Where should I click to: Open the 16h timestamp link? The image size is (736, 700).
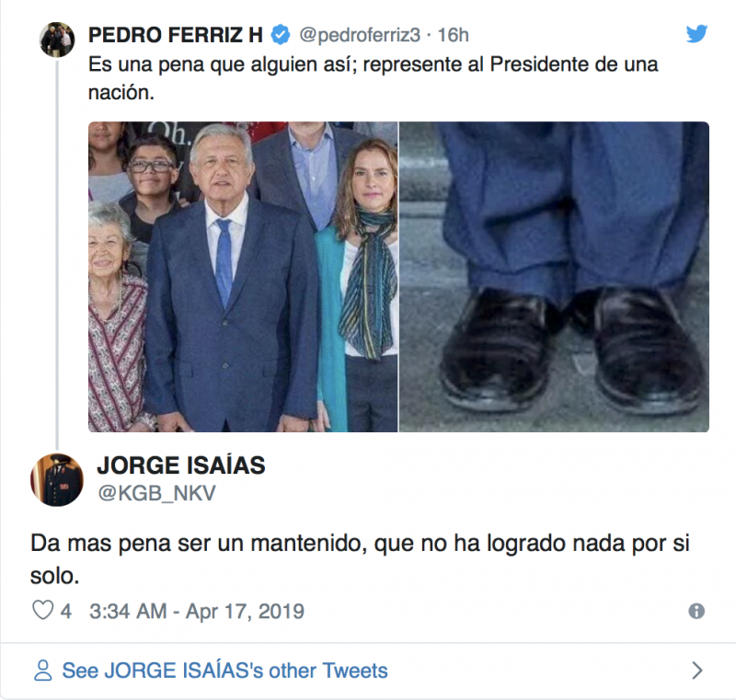(453, 35)
